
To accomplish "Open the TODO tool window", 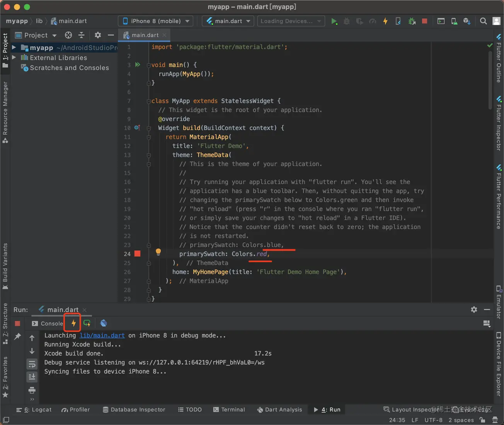I will click(x=190, y=410).
